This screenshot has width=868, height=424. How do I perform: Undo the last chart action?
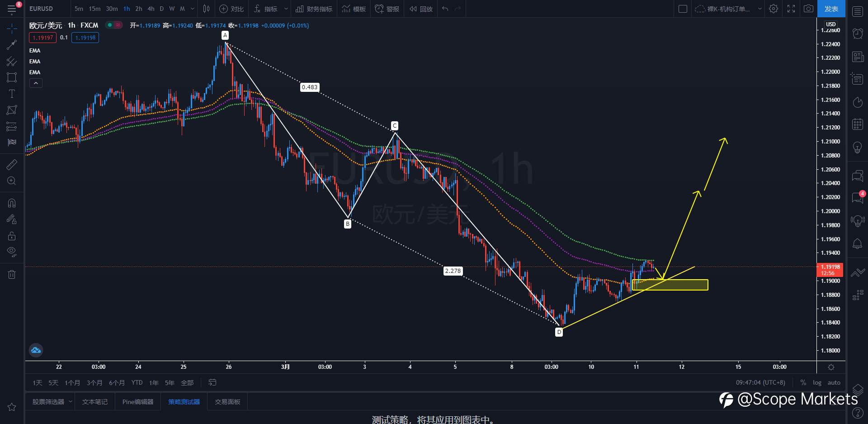click(x=445, y=9)
